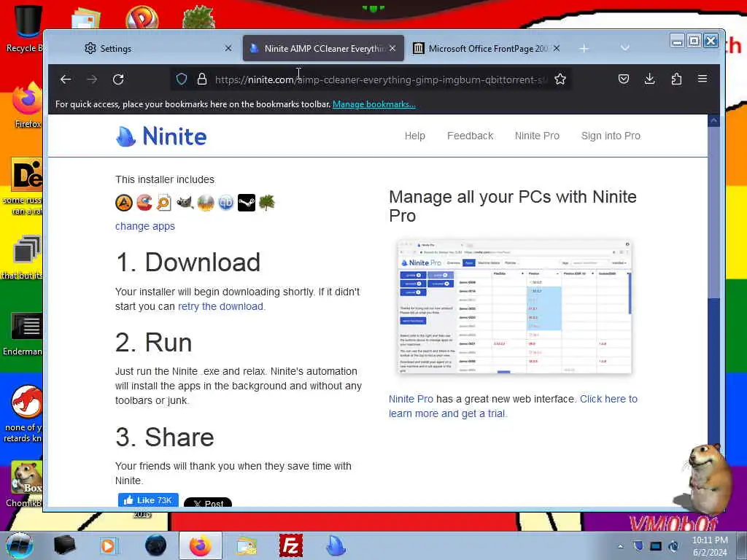Show hidden system tray icons
747x560 pixels.
pos(620,547)
